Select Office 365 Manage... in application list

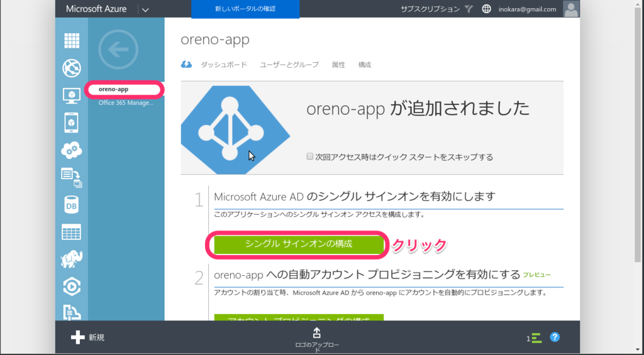tap(126, 102)
